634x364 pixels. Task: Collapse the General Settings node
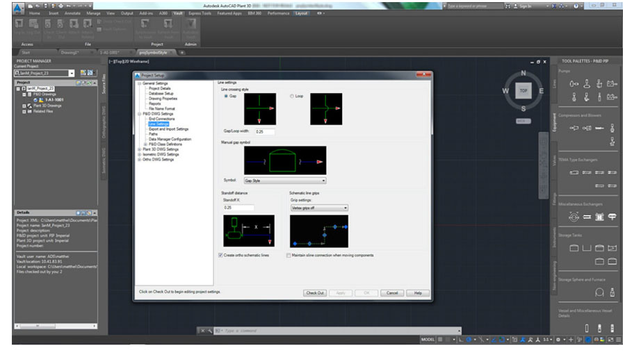[140, 83]
